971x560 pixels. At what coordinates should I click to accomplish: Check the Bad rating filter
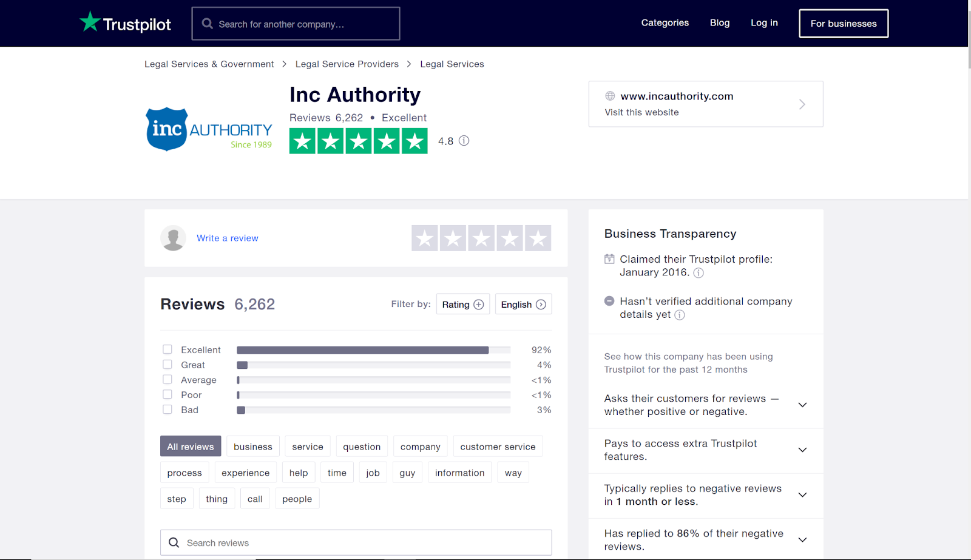click(167, 410)
